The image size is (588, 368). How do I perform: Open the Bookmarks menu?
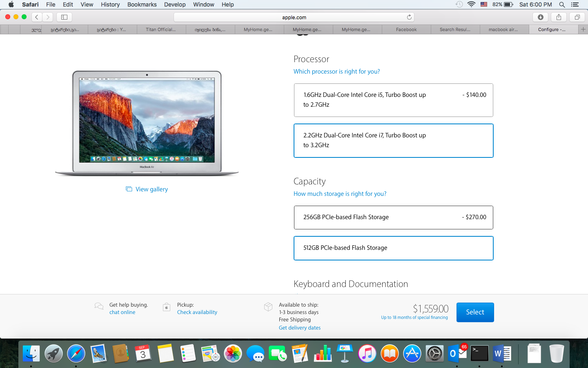(142, 4)
